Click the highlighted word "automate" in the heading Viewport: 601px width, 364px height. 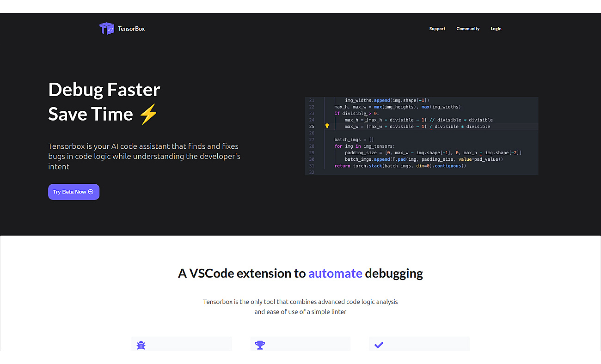[x=335, y=273]
